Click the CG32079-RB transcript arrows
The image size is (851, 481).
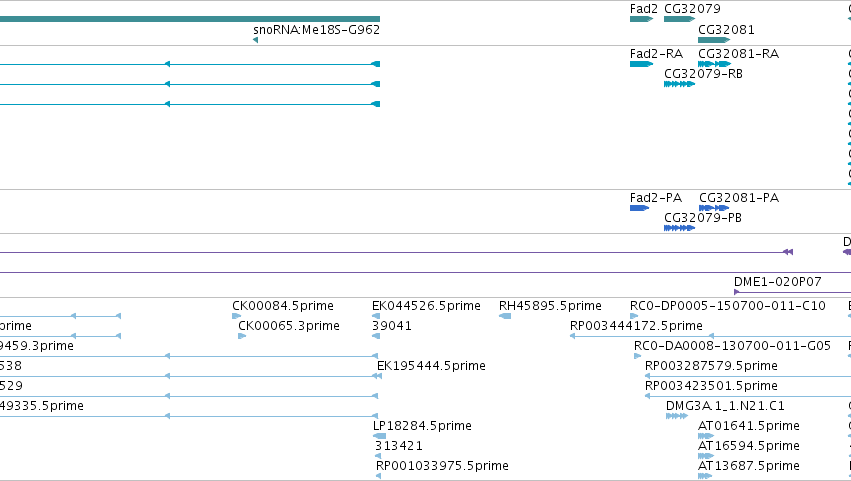[679, 84]
